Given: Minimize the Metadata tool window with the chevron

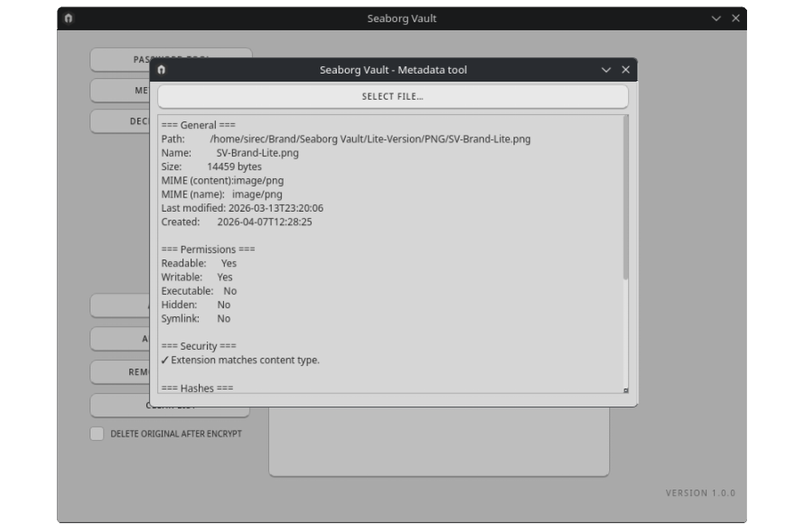Looking at the screenshot, I should pos(606,70).
